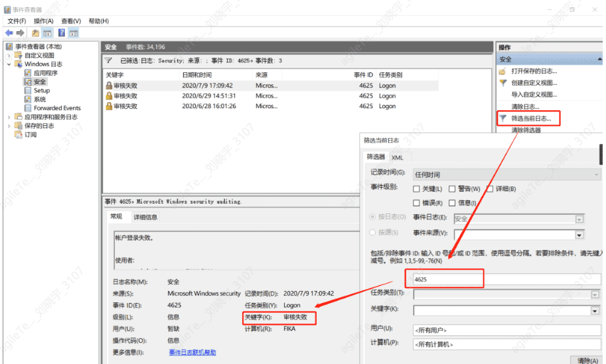Click the 系统 log icon in tree
606x364 pixels.
[28, 99]
